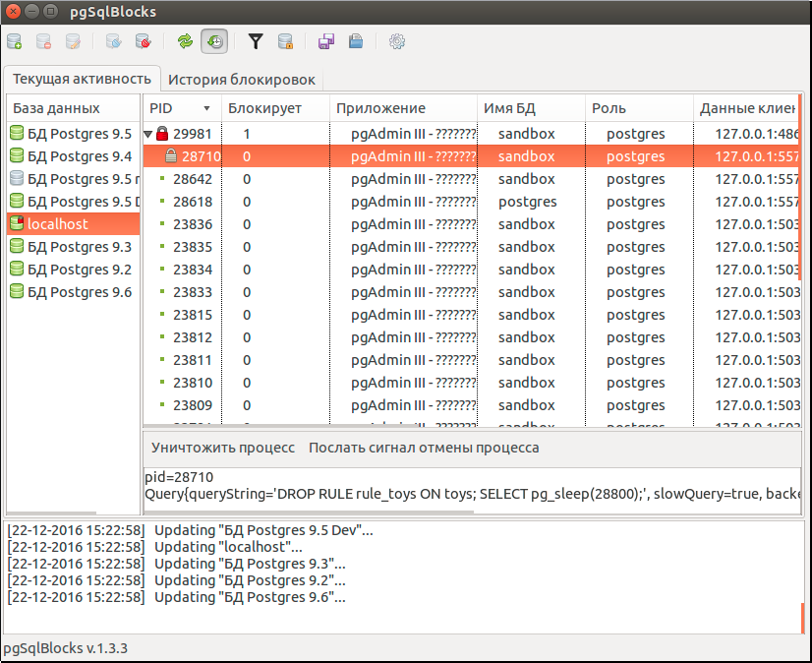
Task: Select the process row with PID 23811
Action: coord(471,360)
